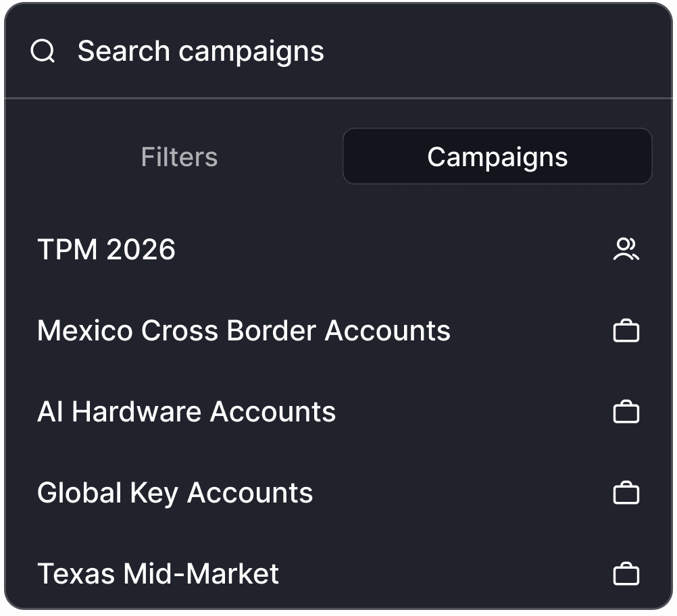677x616 pixels.
Task: Click the account-type icon on the Texas row
Action: coord(626,573)
